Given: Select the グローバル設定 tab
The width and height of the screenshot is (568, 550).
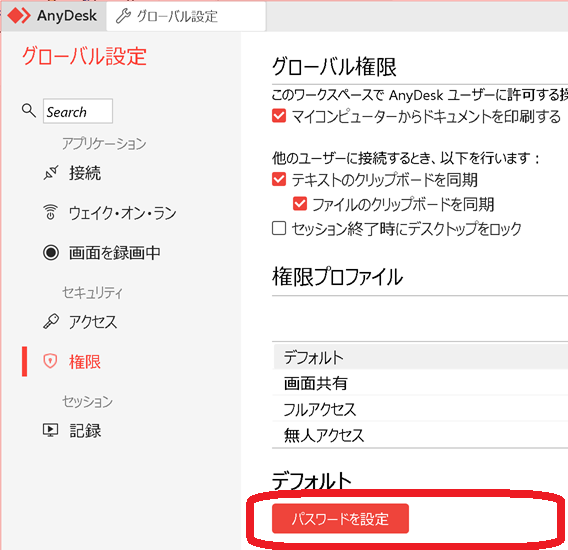Looking at the screenshot, I should pos(186,17).
